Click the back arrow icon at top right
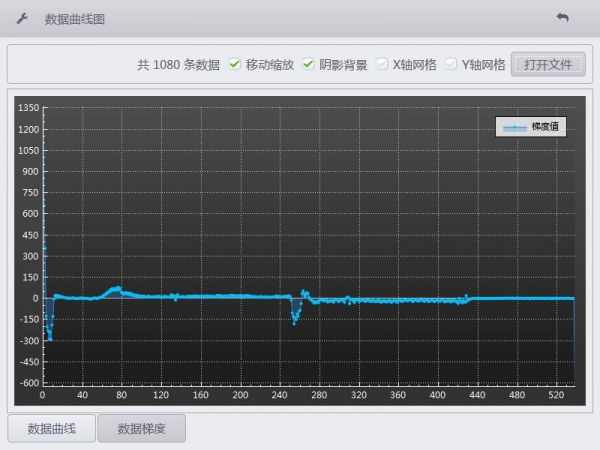 point(562,19)
